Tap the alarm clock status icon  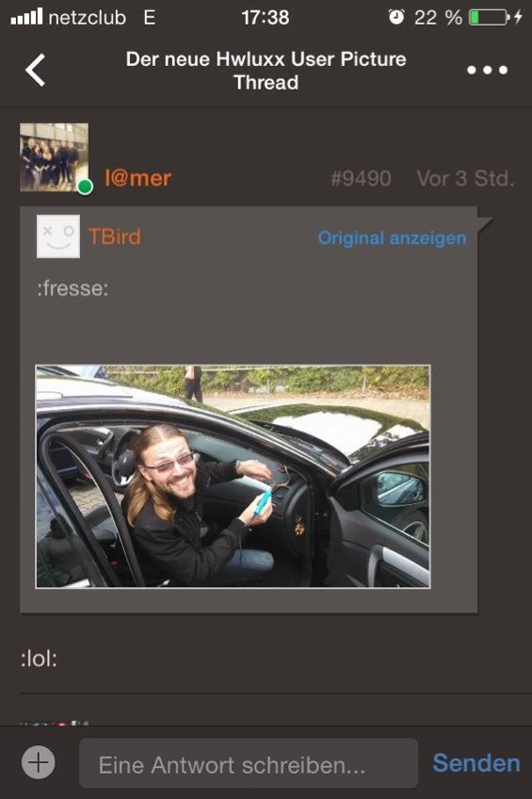[x=396, y=17]
